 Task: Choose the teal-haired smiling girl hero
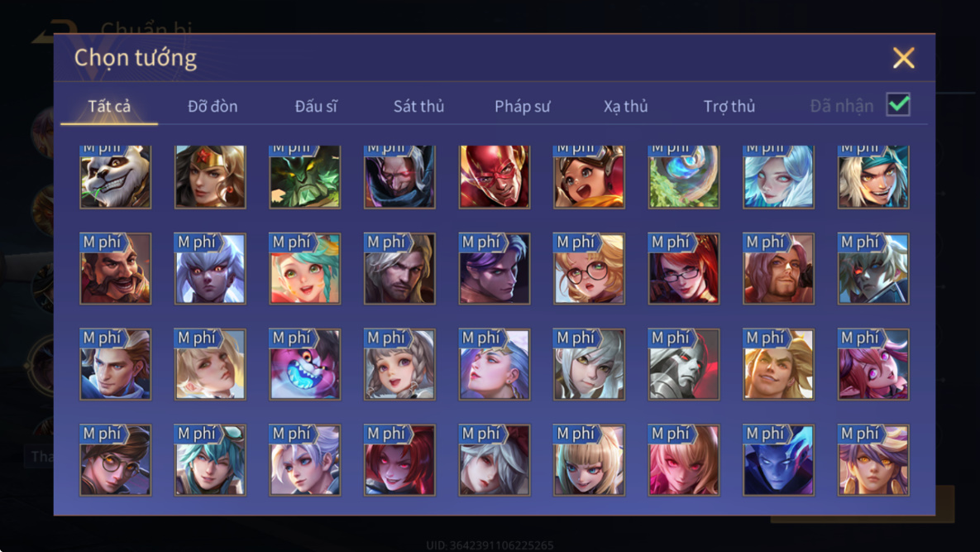click(305, 269)
